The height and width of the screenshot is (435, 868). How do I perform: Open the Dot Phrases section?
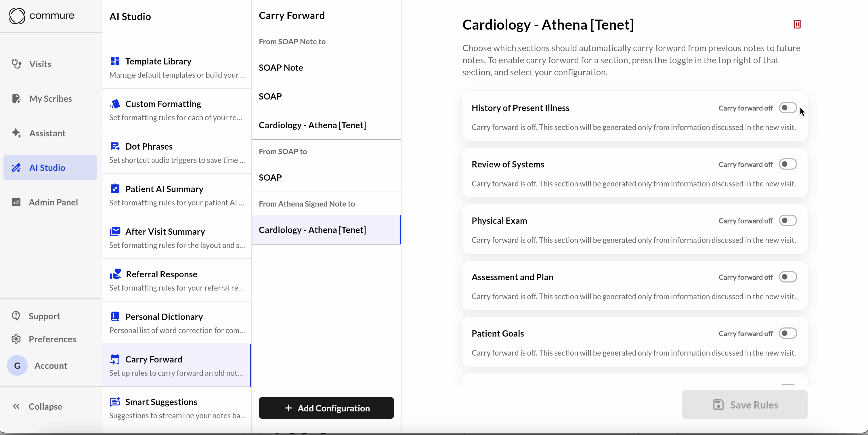[x=149, y=146]
